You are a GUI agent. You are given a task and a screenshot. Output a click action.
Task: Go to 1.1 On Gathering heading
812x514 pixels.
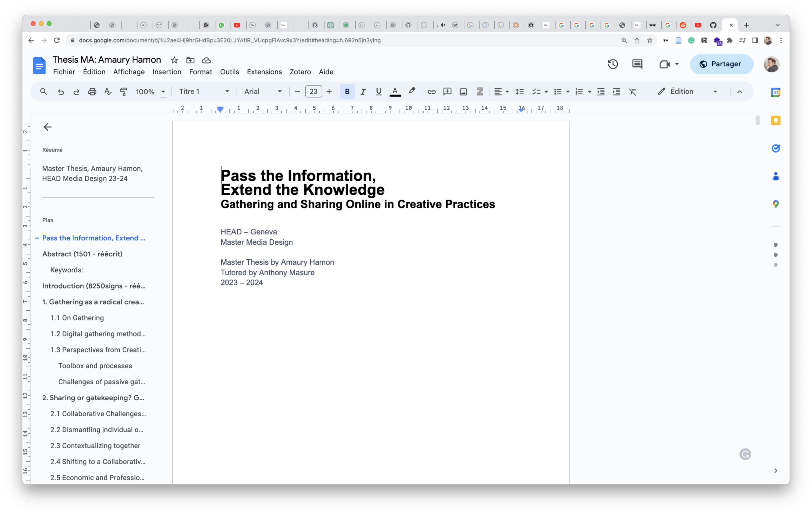77,318
